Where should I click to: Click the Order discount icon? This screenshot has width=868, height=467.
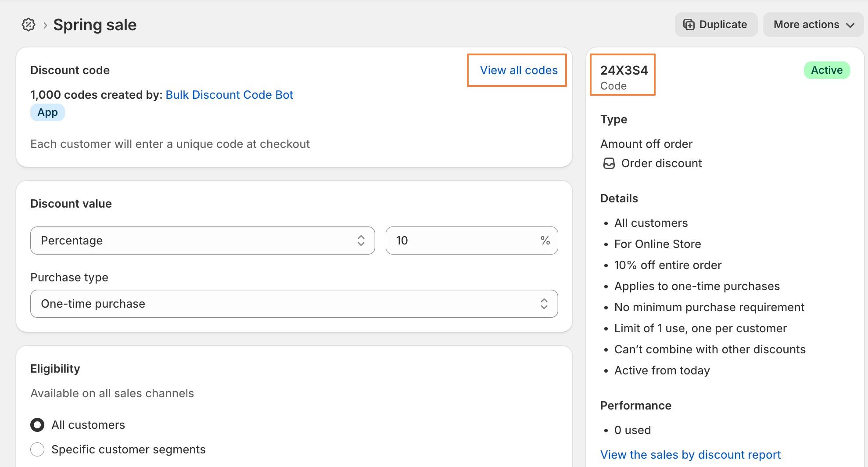click(x=609, y=164)
